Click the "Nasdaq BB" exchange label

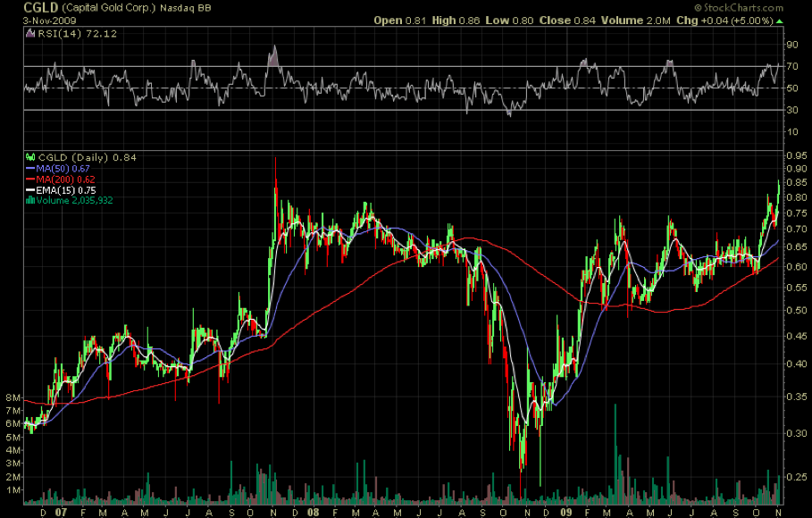186,8
